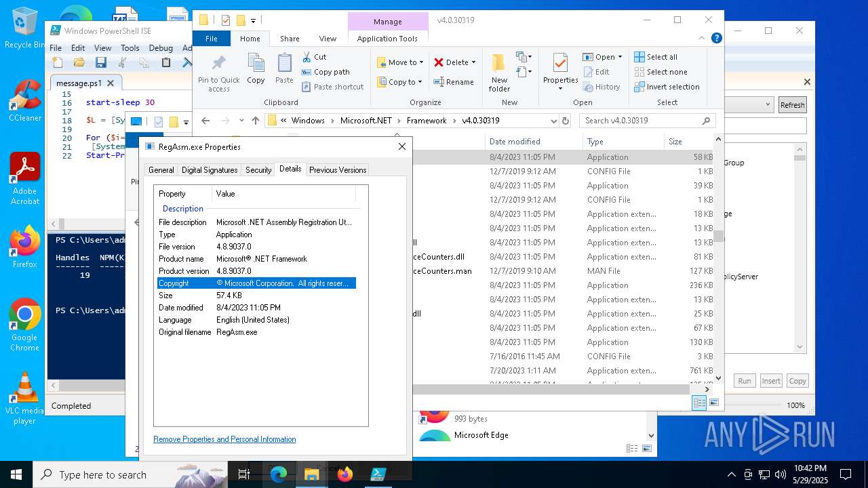This screenshot has width=868, height=488.
Task: Click Copy path in Clipboard group
Action: point(325,72)
